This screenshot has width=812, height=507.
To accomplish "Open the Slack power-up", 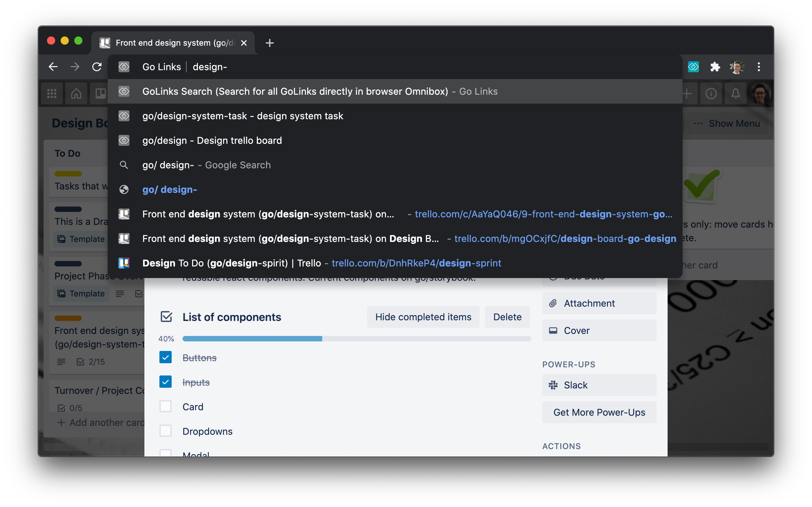I will 599,385.
